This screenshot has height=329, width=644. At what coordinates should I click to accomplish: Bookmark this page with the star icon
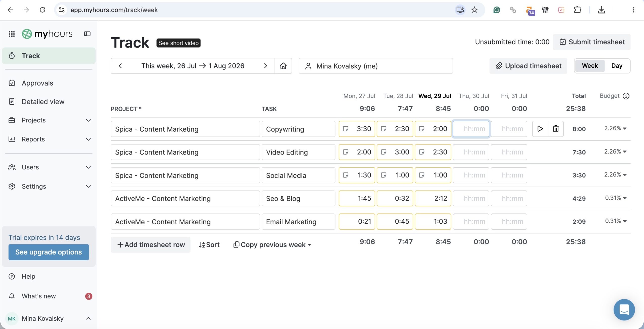[x=474, y=10]
